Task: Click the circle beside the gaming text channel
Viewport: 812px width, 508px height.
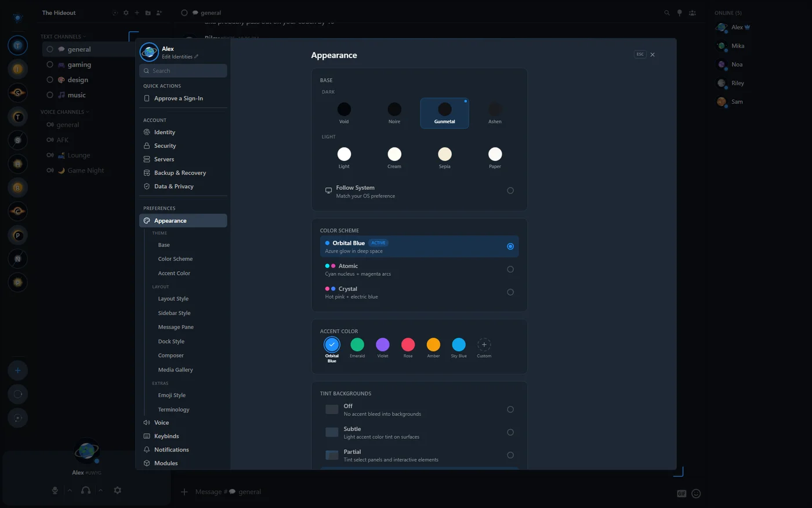Action: pos(50,64)
